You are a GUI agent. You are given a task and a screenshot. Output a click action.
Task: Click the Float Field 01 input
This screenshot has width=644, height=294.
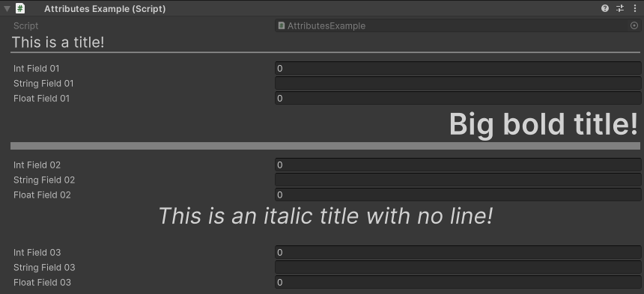point(458,99)
